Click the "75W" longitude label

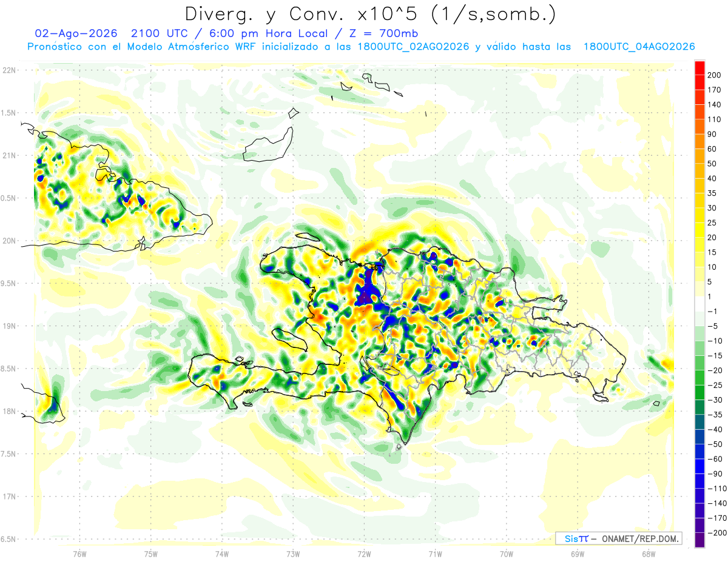(151, 554)
